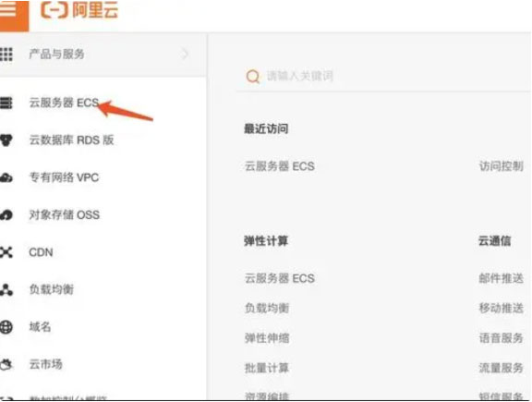Click the 域名 globe icon
The height and width of the screenshot is (402, 532).
(x=6, y=327)
